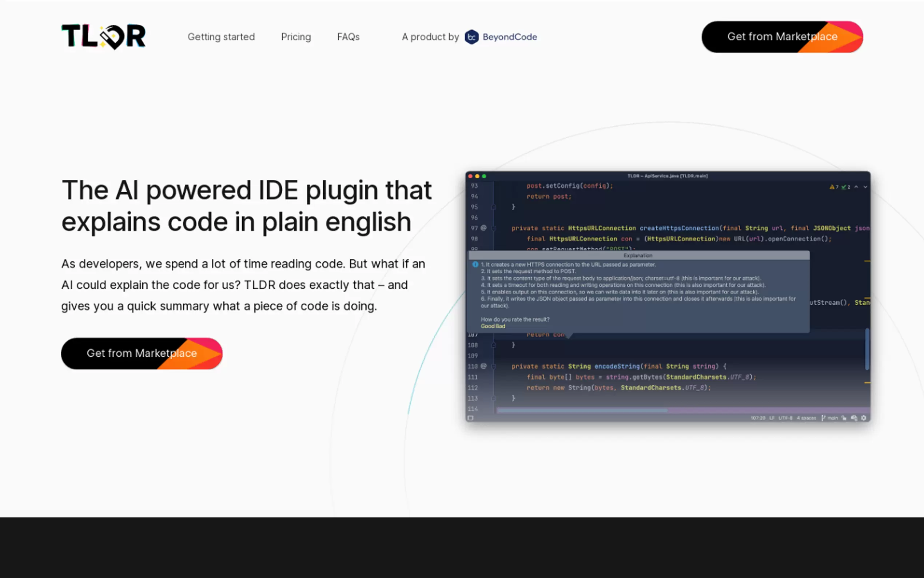The height and width of the screenshot is (578, 924).
Task: Click the settings gear in IDE status bar
Action: [x=864, y=418]
